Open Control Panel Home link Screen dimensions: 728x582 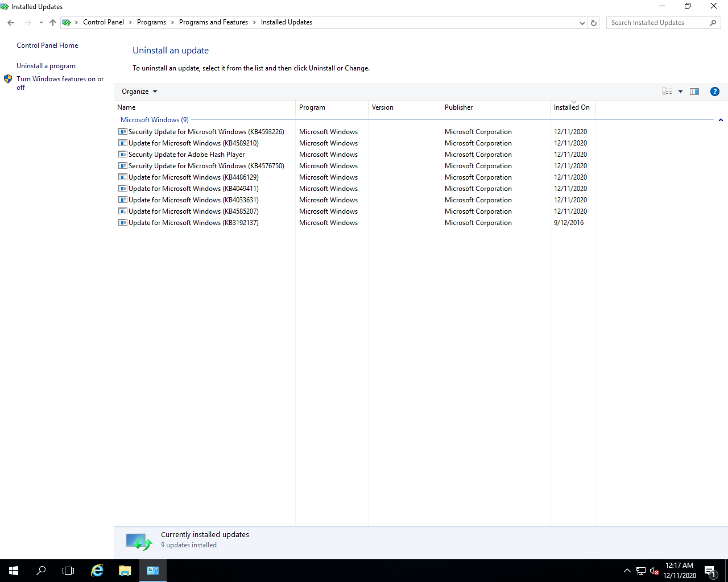pyautogui.click(x=47, y=45)
